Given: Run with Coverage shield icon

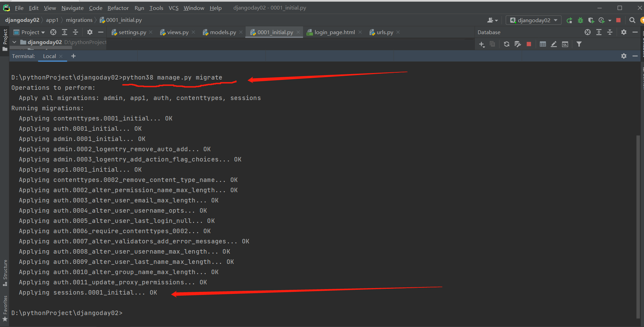Looking at the screenshot, I should pos(591,20).
